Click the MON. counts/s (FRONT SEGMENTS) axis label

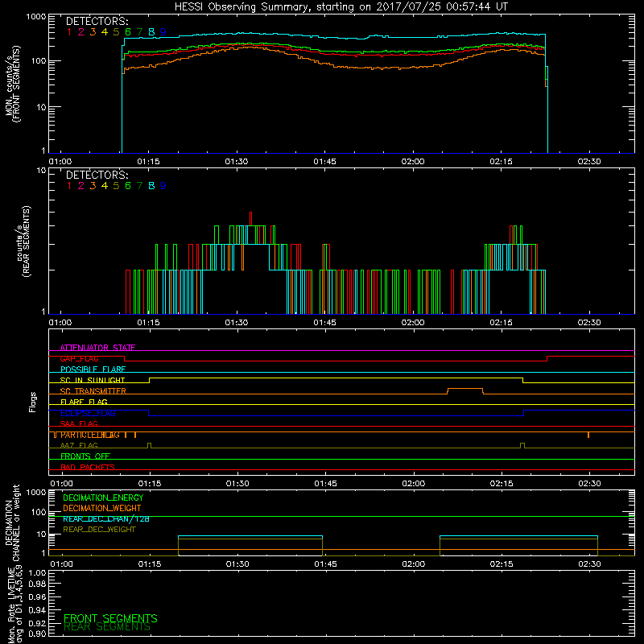point(13,85)
